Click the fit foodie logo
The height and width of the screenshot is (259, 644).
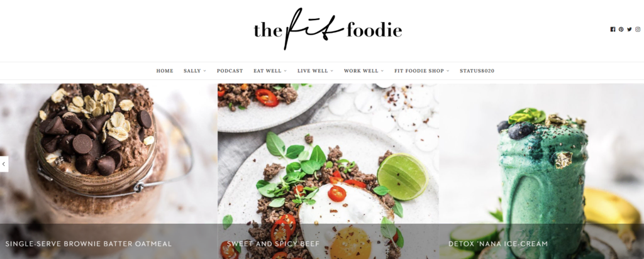[x=327, y=29]
